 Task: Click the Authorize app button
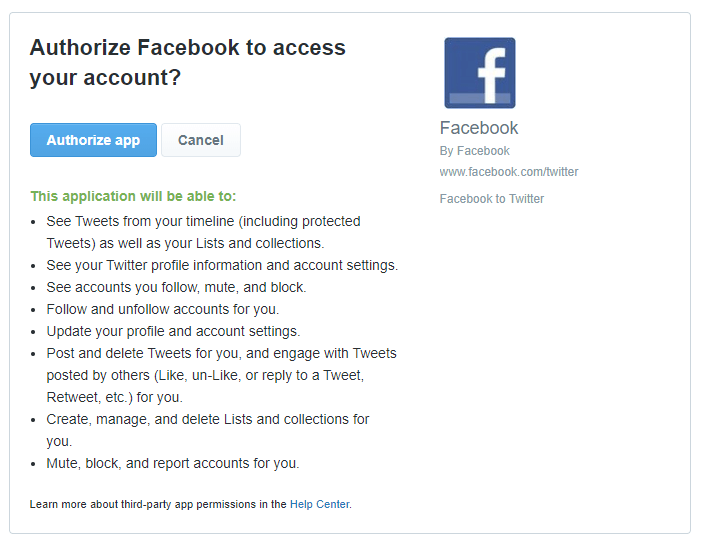point(93,140)
